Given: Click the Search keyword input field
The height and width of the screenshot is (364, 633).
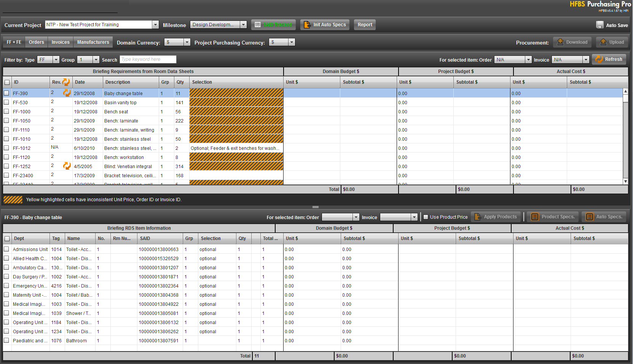Looking at the screenshot, I should [148, 59].
